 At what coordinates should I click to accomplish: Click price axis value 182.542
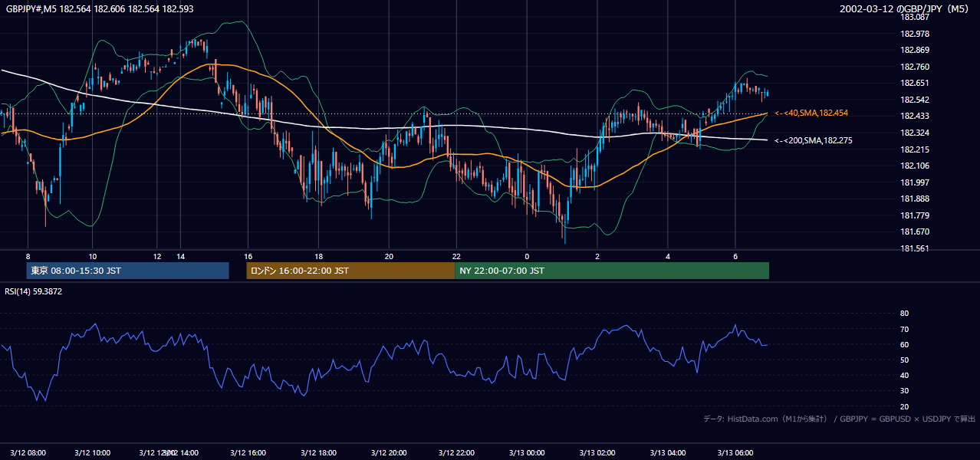coord(915,100)
